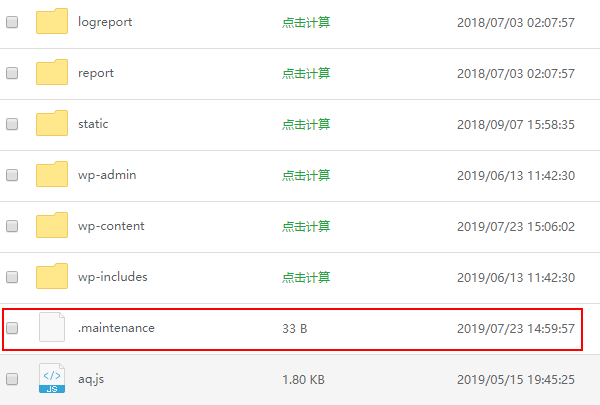Viewport: 600px width, 405px height.
Task: Toggle the wp-content row checkbox
Action: click(12, 226)
